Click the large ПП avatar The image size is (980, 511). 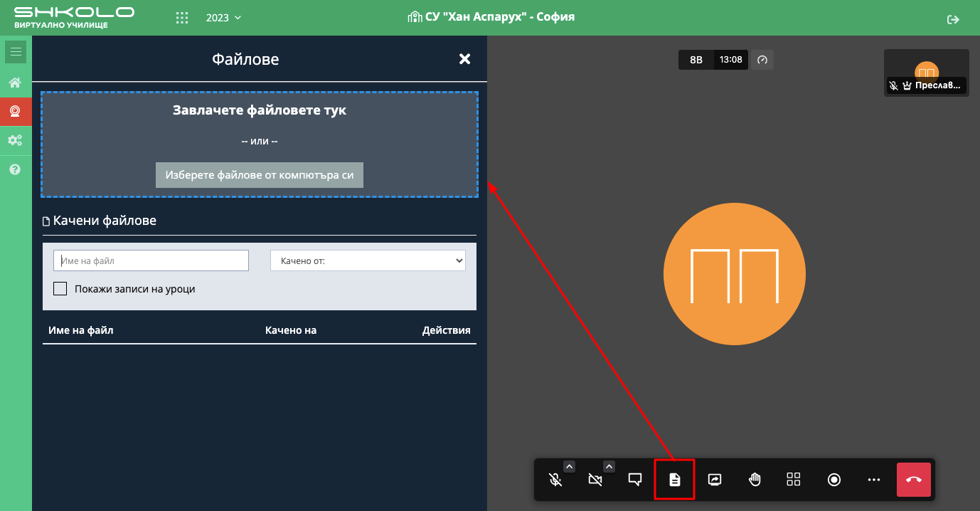point(735,274)
